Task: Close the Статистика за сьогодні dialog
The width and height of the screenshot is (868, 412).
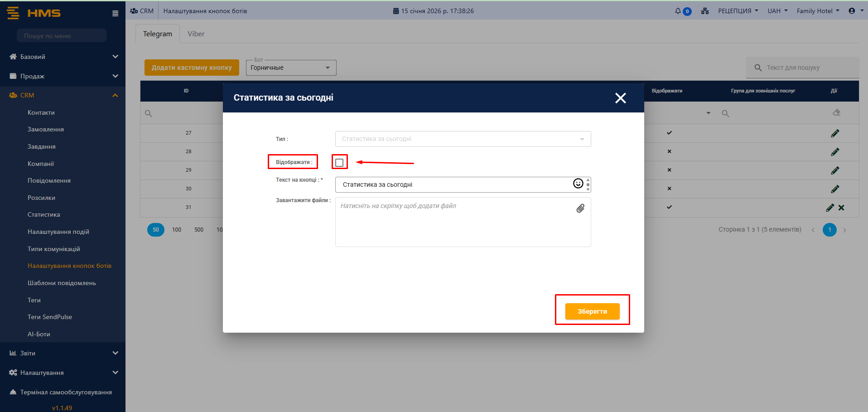Action: (620, 98)
